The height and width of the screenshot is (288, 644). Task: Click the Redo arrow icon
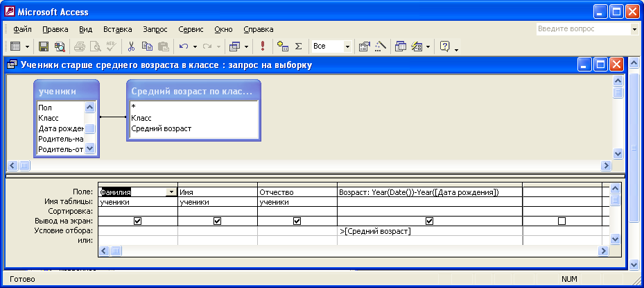pyautogui.click(x=207, y=46)
